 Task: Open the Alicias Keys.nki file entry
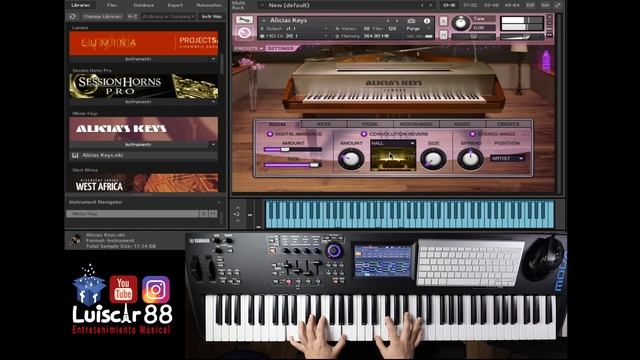(143, 156)
